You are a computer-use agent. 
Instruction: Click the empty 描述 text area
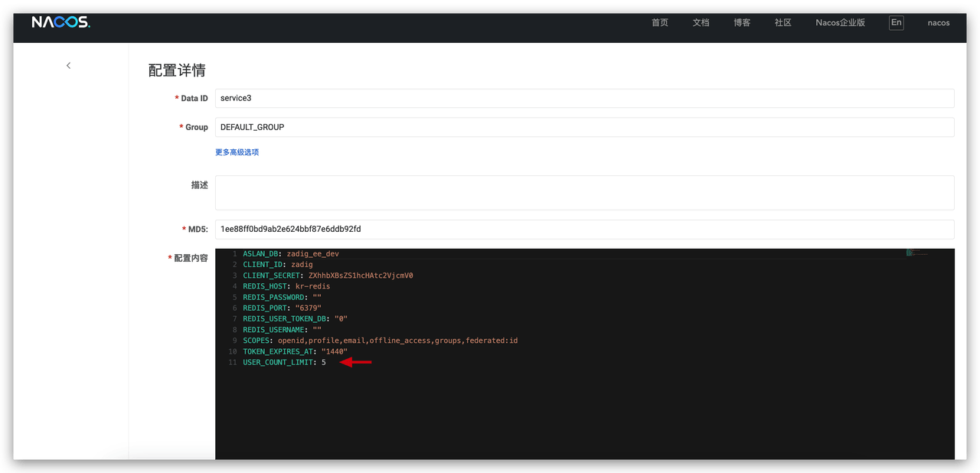(584, 192)
